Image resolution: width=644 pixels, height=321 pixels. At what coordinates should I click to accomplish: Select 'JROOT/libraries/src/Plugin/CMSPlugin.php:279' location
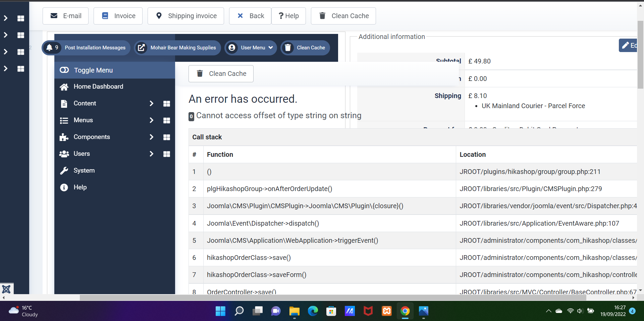click(x=531, y=189)
